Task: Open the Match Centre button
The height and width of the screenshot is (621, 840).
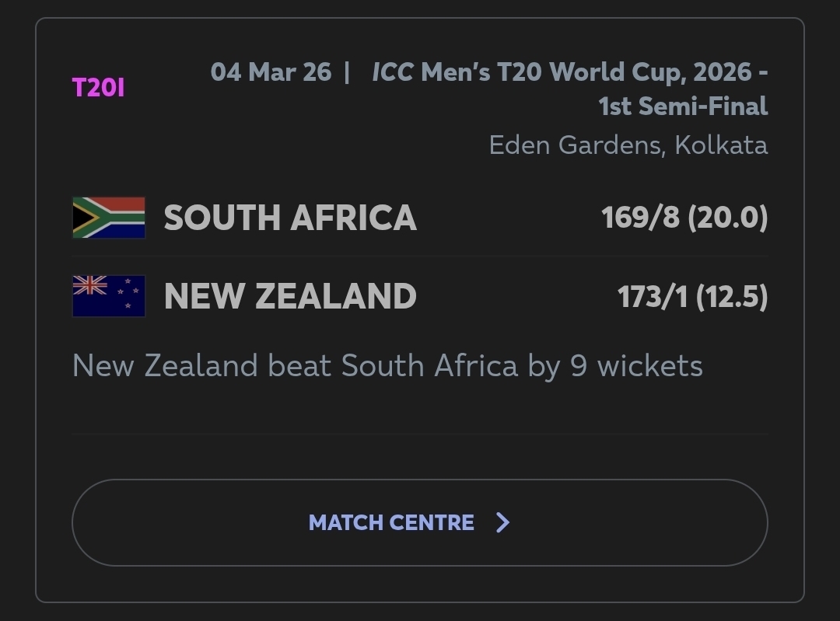Action: point(419,522)
